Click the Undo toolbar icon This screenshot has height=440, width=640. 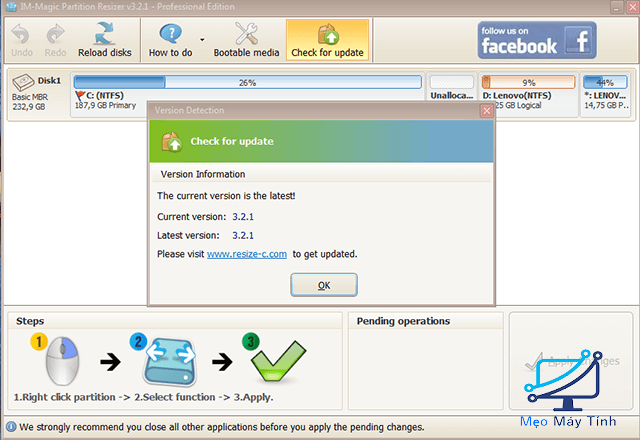point(20,39)
